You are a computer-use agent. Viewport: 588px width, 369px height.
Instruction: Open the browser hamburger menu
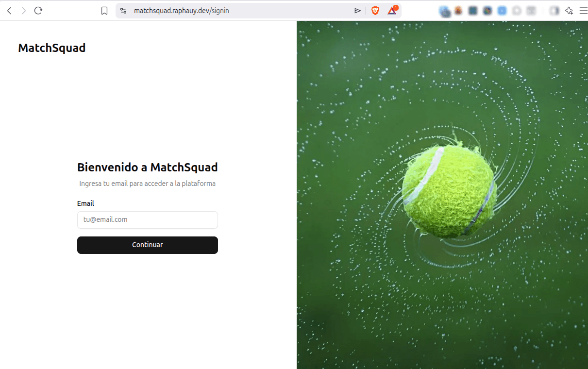click(x=583, y=11)
